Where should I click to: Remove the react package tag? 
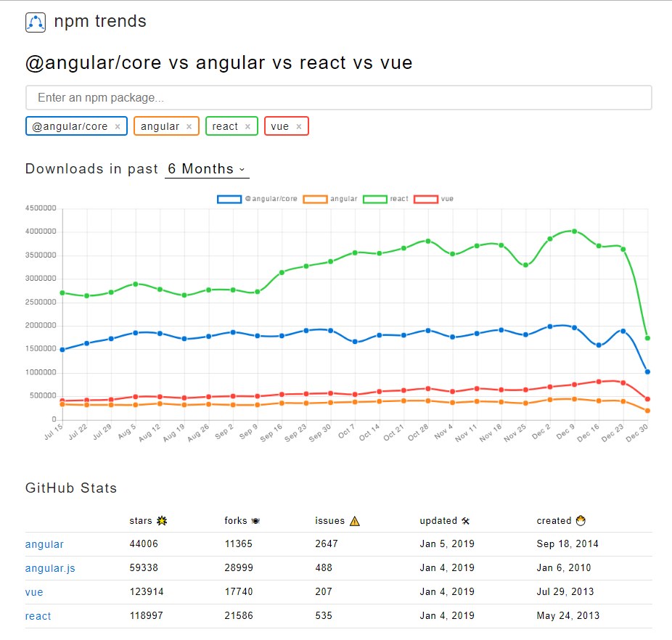[247, 126]
